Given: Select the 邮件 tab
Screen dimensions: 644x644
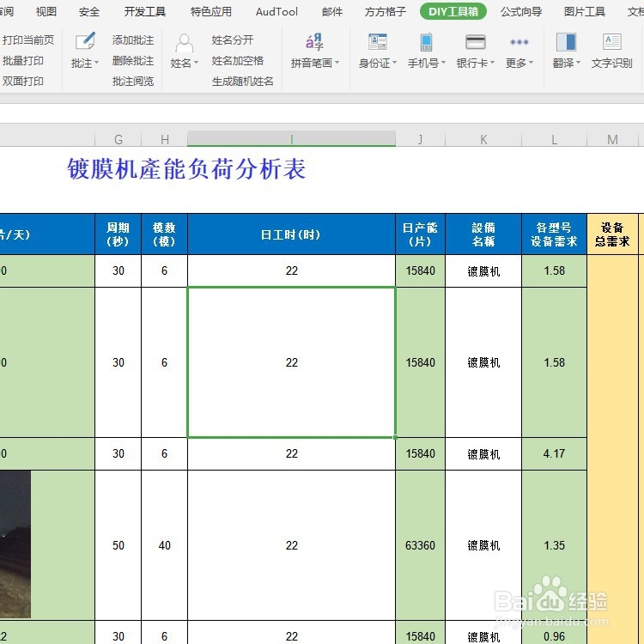Looking at the screenshot, I should click(x=332, y=11).
